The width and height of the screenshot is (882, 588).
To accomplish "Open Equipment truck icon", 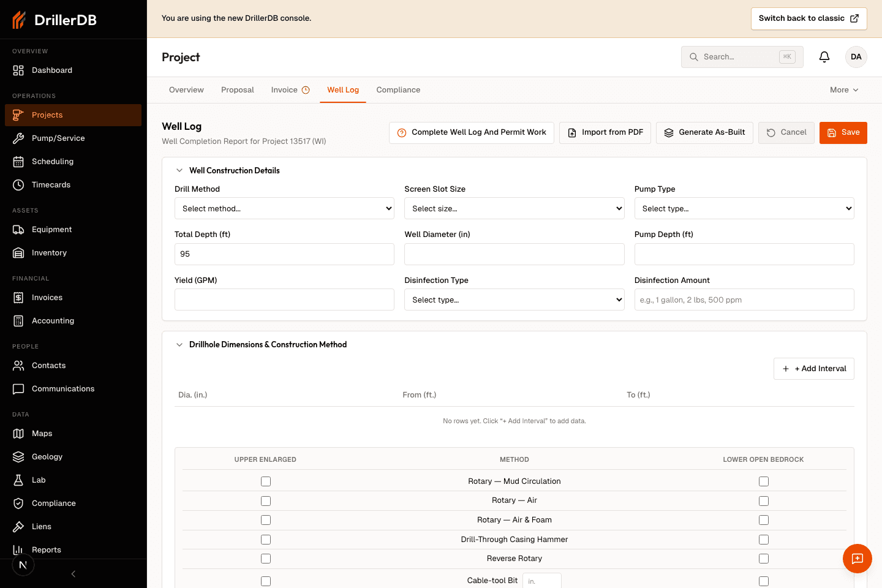I will point(18,230).
